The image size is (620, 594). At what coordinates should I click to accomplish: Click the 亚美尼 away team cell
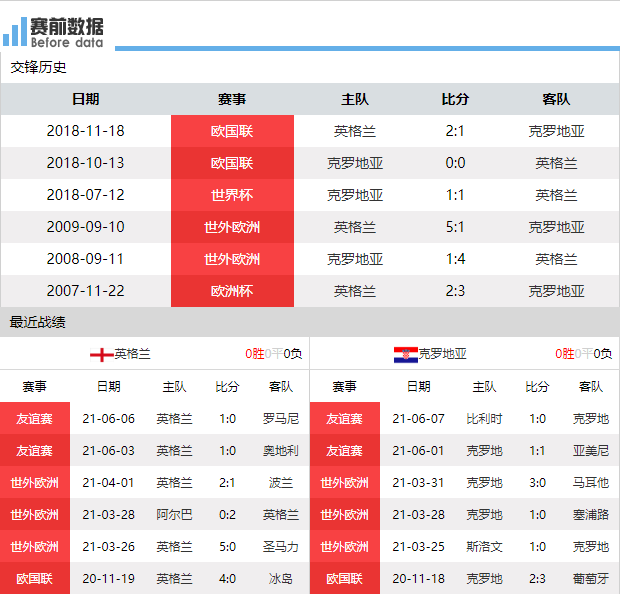tap(591, 450)
